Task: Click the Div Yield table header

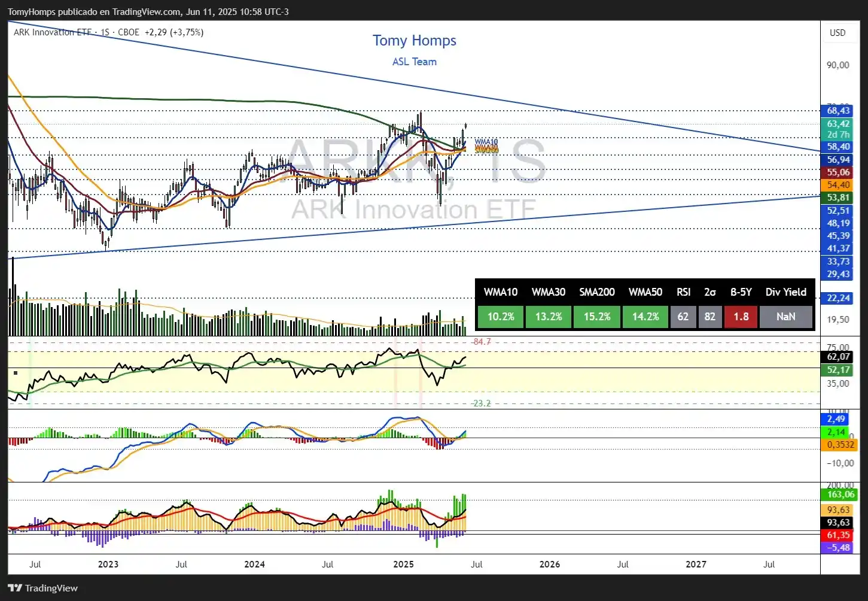Action: click(x=786, y=292)
